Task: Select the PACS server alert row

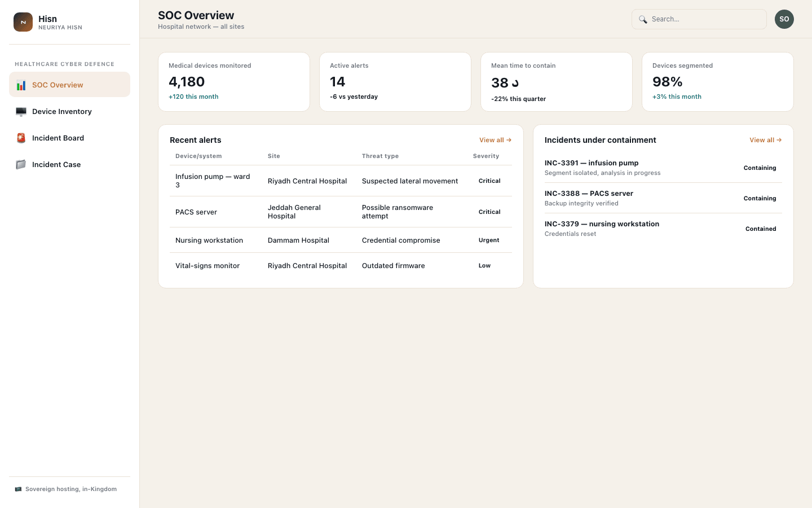Action: coord(341,212)
